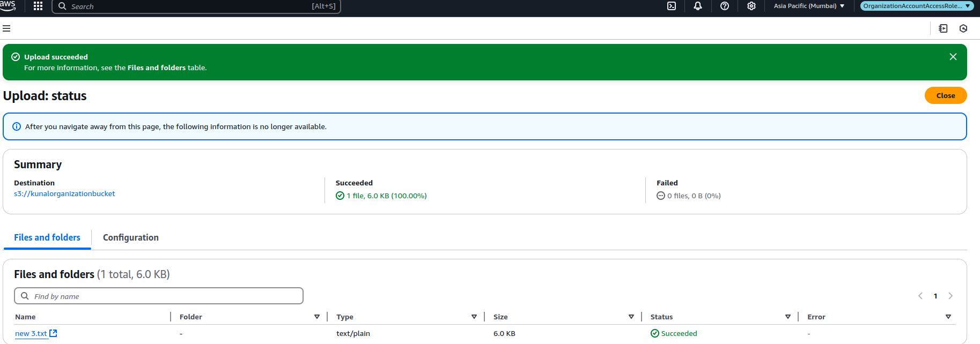
Task: Open the settings gear in navbar
Action: pos(751,6)
